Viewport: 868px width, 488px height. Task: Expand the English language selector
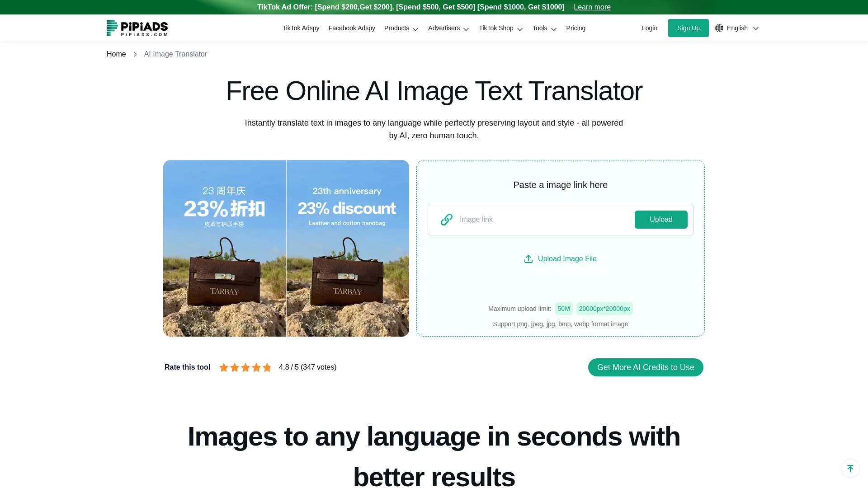tap(737, 28)
